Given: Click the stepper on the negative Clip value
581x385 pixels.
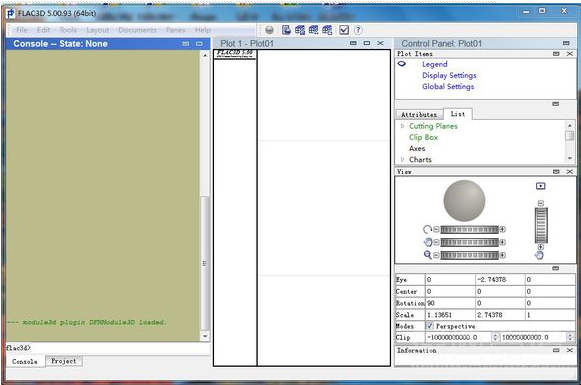Looking at the screenshot, I should pos(495,337).
